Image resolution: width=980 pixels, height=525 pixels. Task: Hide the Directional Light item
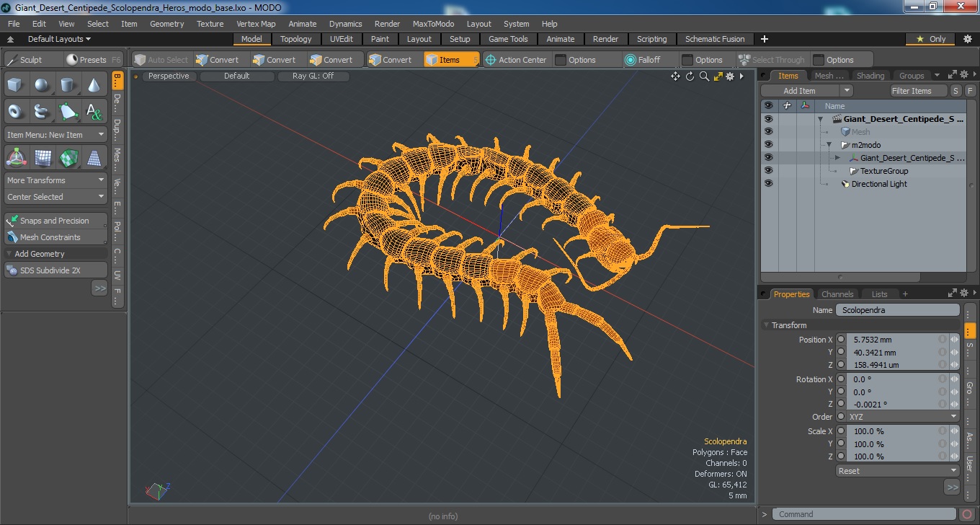point(768,184)
